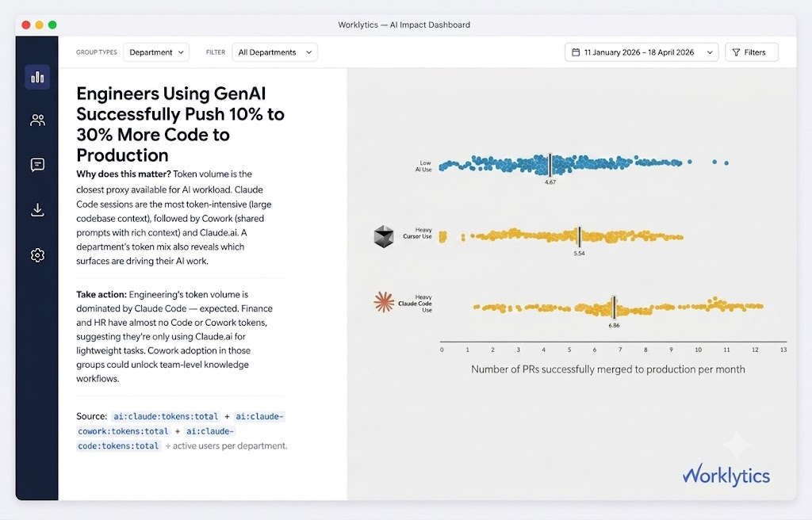Click the "Source:" label

[x=92, y=416]
